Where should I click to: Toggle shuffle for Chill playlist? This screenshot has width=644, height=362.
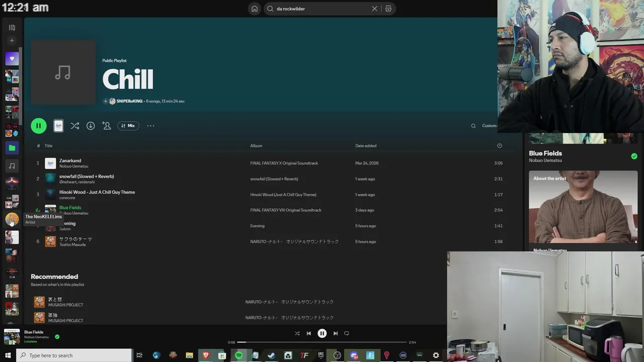tap(75, 126)
